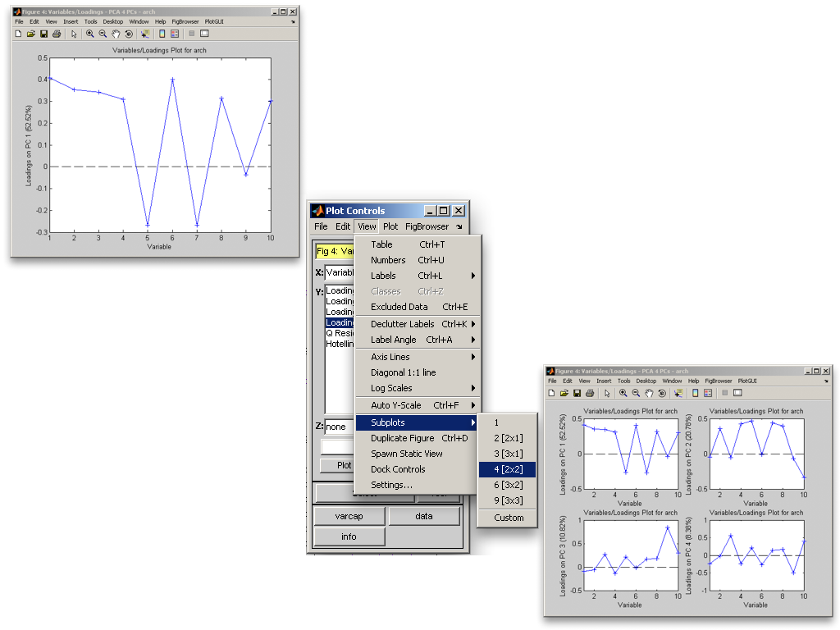
Task: Toggle Excluded Data display option
Action: point(399,307)
